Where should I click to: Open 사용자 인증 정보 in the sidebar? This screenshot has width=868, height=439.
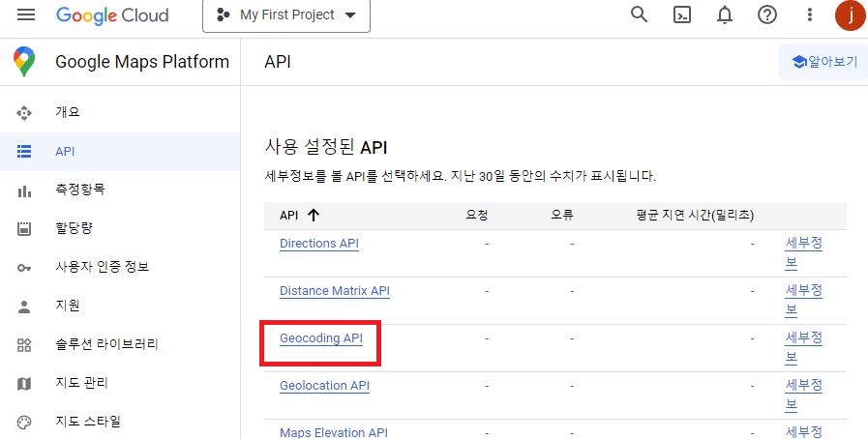[103, 267]
